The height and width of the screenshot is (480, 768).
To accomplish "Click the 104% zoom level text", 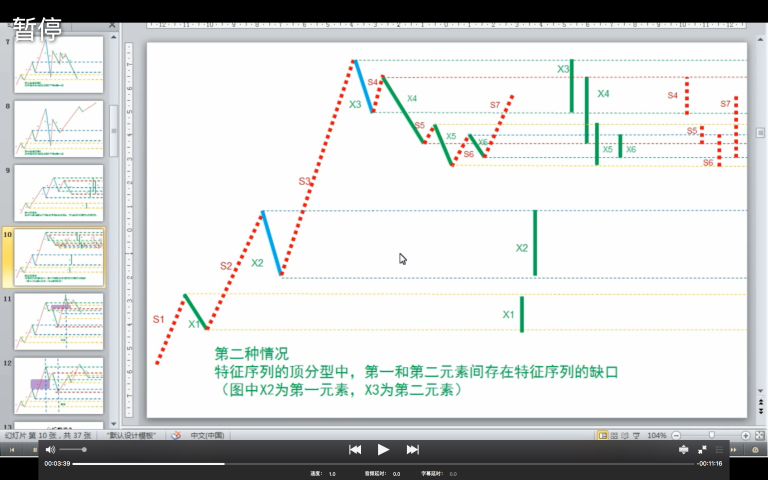I will (657, 436).
